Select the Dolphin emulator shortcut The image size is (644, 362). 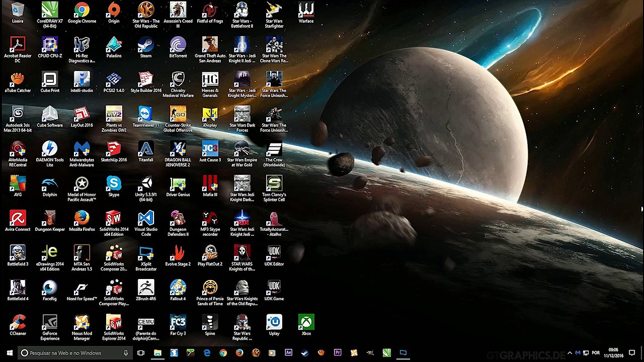pyautogui.click(x=50, y=187)
